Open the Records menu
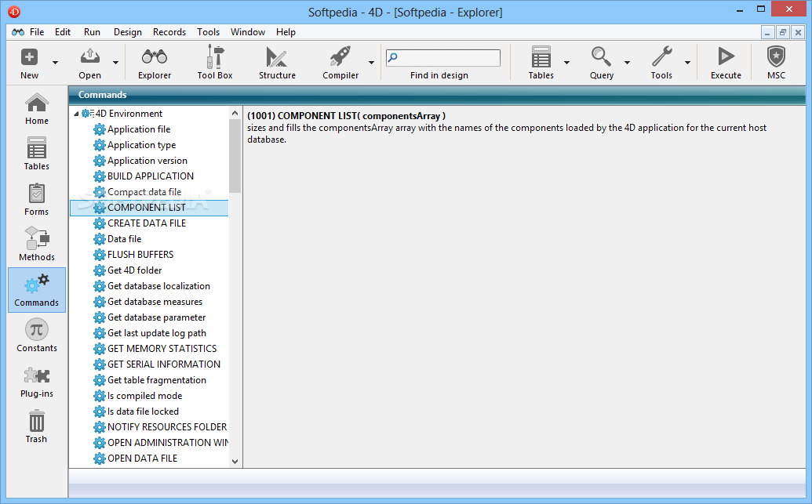Screen dimensions: 812x504 (x=169, y=32)
